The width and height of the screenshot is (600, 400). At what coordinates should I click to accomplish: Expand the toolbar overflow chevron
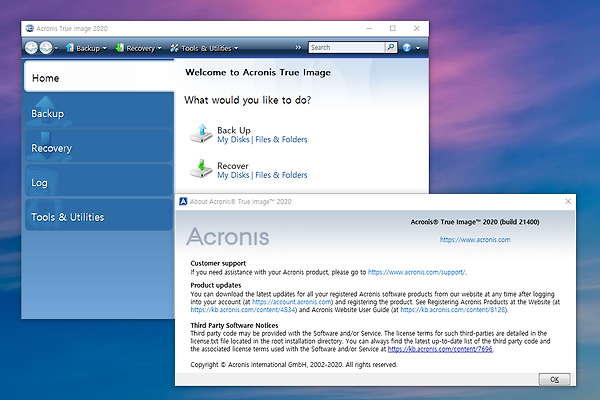click(298, 47)
